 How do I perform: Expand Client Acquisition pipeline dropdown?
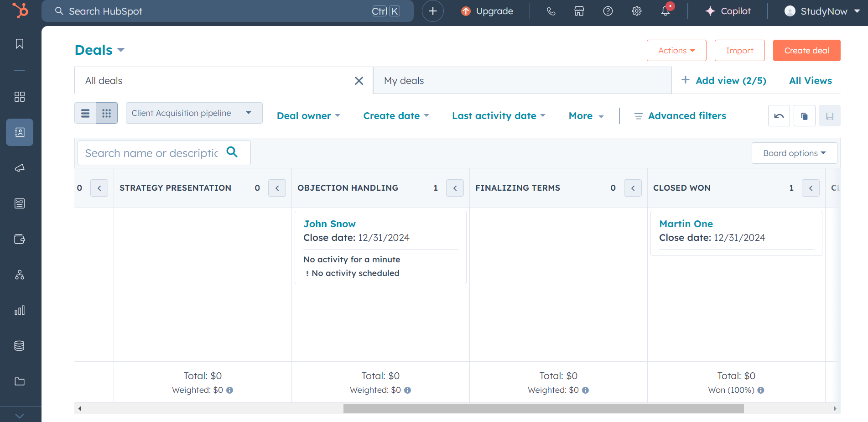(194, 113)
